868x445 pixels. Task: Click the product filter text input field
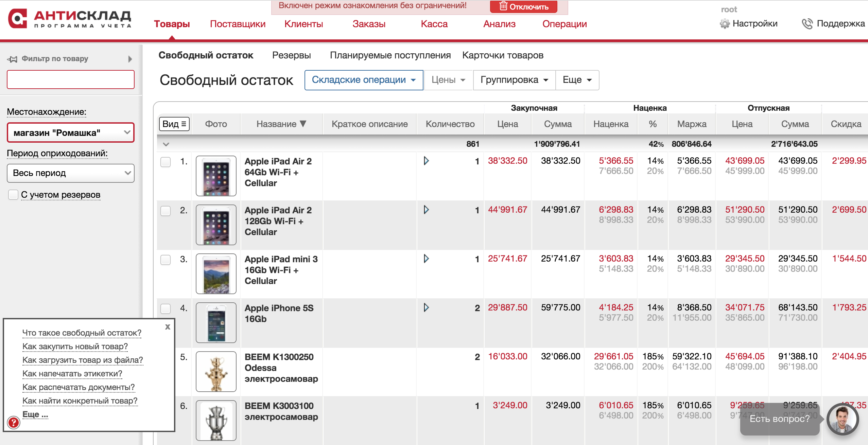[x=71, y=79]
